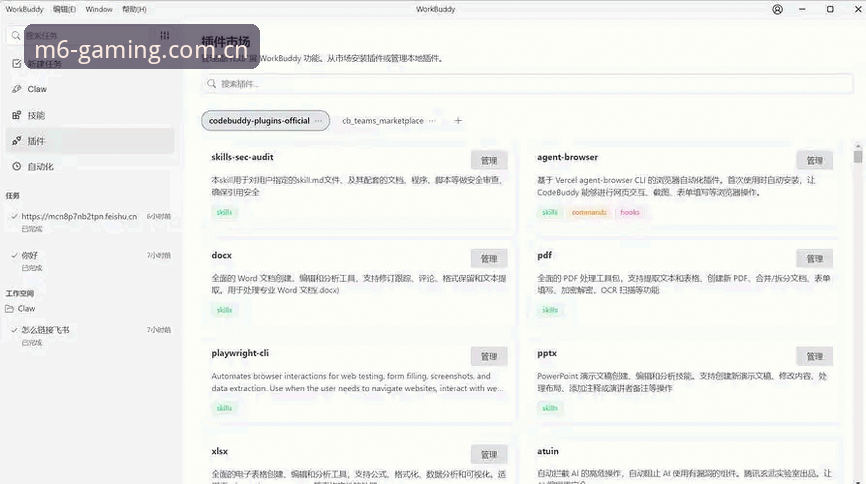The image size is (866, 484).
Task: Click 管理 button for pptx plugin
Action: (814, 356)
